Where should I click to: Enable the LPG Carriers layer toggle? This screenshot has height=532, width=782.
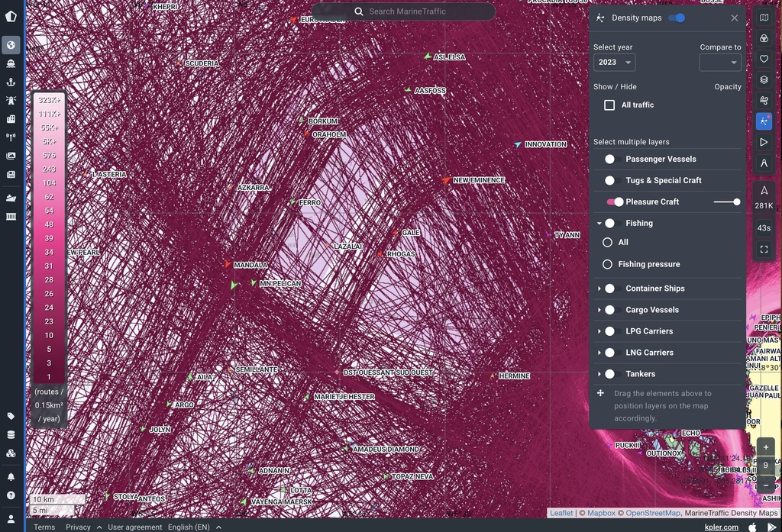[612, 331]
